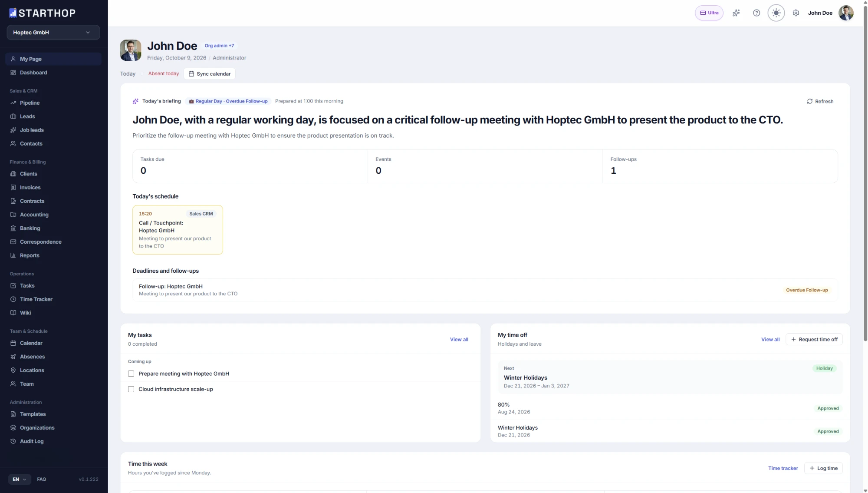Open the Reports chart icon

tap(13, 255)
